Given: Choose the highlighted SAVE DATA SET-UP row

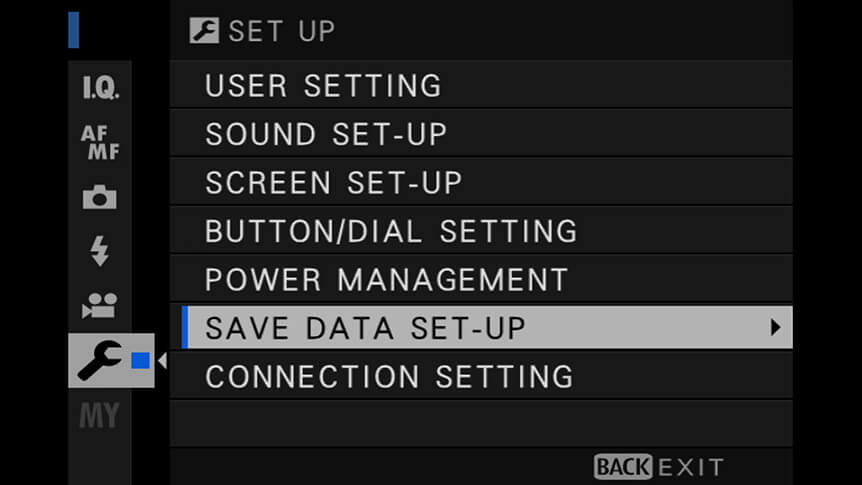Looking at the screenshot, I should tap(487, 327).
